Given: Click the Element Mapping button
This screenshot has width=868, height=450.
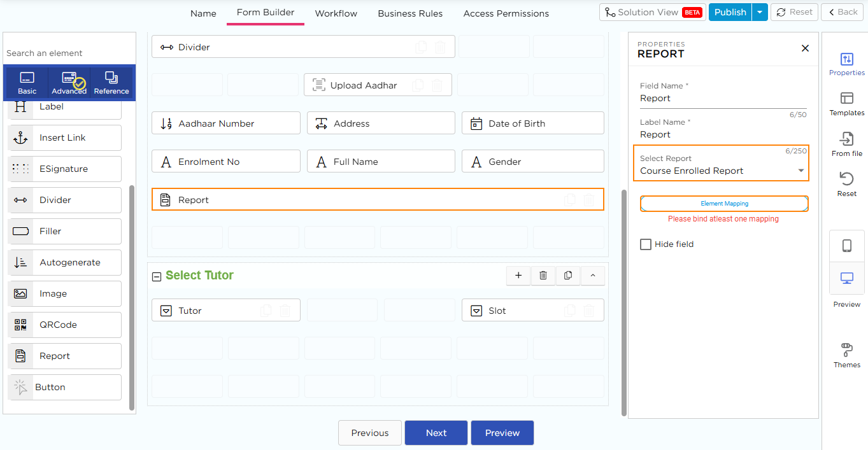Looking at the screenshot, I should [x=724, y=204].
